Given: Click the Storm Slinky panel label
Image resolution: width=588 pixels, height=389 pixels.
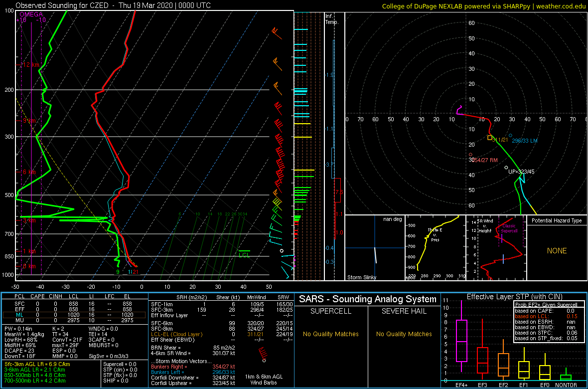Looking at the screenshot, I should pos(361,277).
